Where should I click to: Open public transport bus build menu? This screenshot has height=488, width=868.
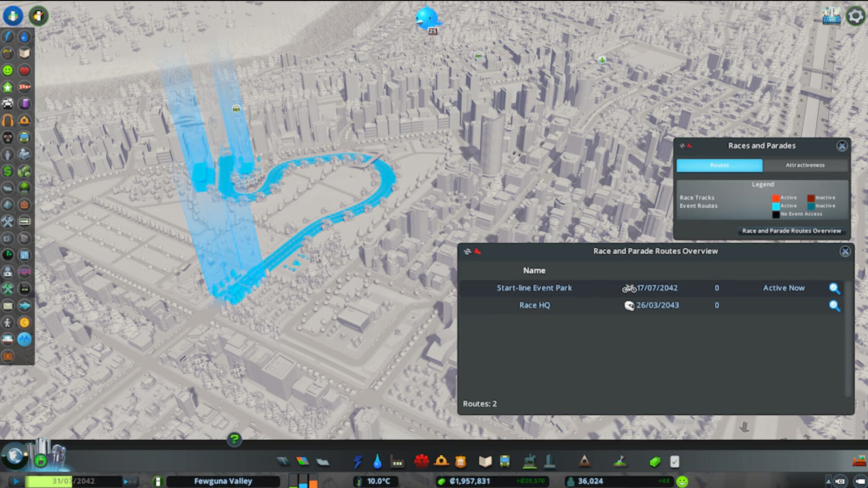pyautogui.click(x=505, y=461)
